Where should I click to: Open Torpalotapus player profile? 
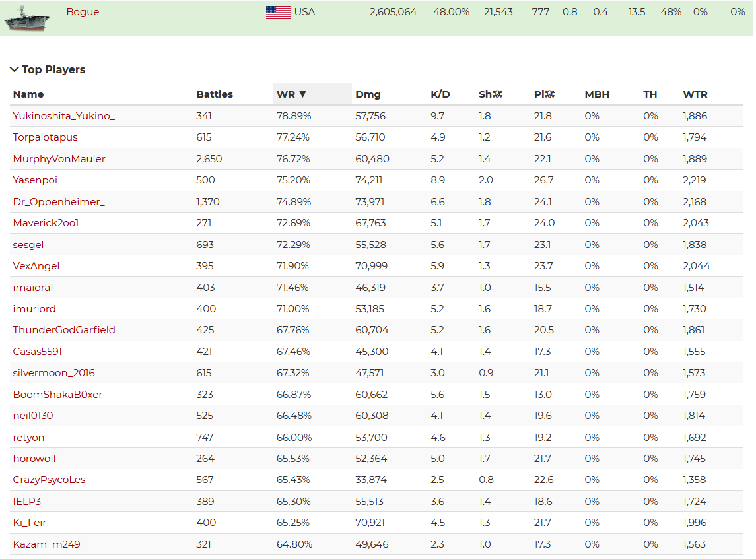[45, 137]
